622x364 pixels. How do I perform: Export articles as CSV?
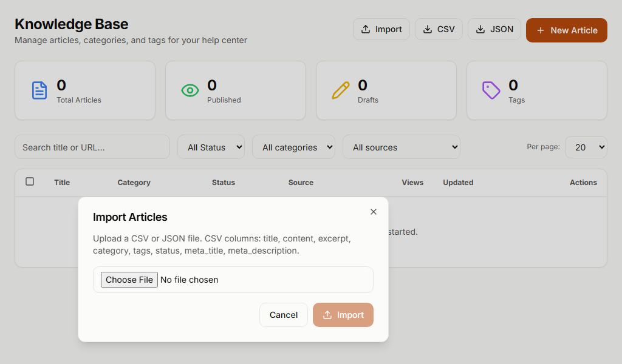pyautogui.click(x=439, y=29)
